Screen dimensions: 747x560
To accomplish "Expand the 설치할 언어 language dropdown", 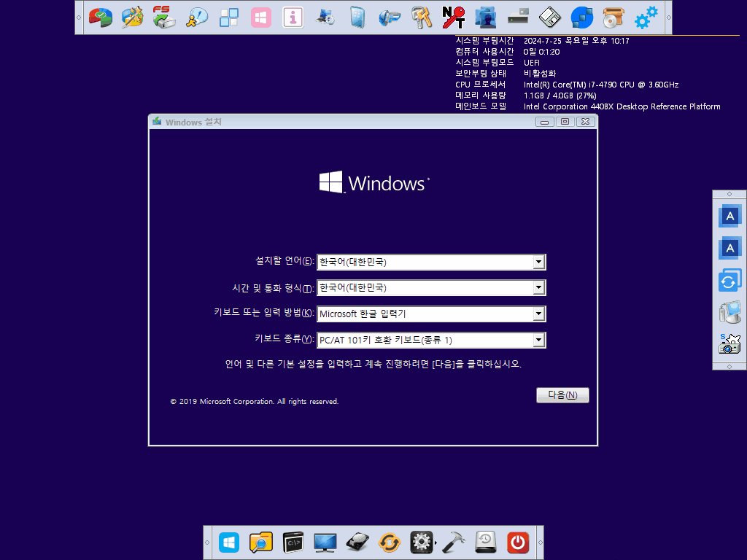I will pos(538,262).
